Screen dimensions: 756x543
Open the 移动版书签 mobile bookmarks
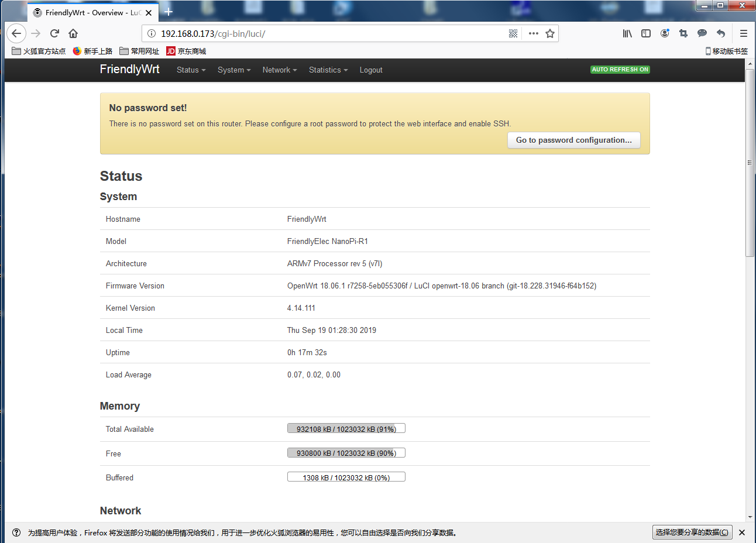726,51
